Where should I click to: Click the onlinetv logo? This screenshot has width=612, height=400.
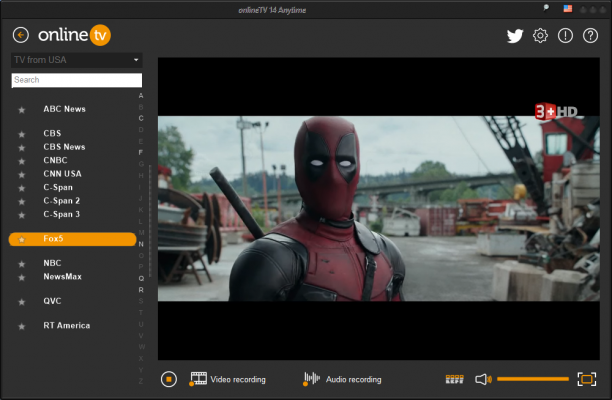tap(74, 35)
